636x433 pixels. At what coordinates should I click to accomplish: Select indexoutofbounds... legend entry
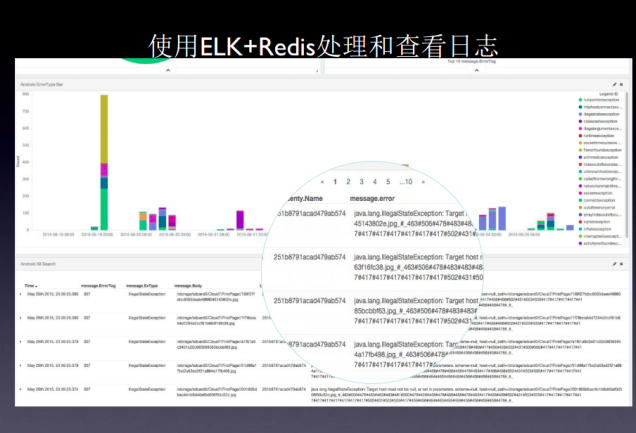point(602,165)
